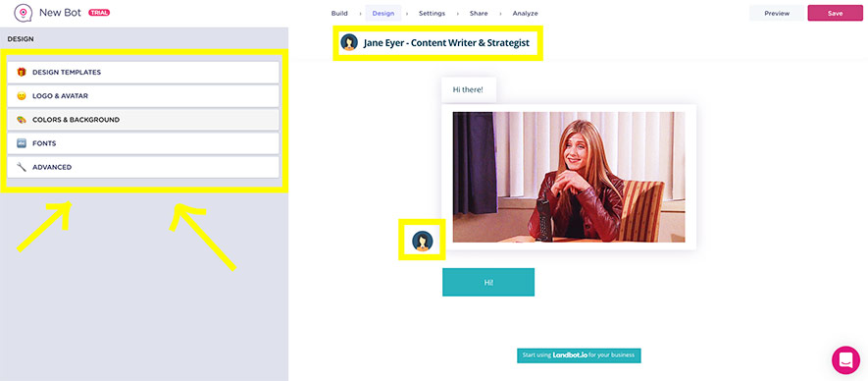Click the wrench icon for Advanced
This screenshot has height=381, width=868.
tap(22, 167)
